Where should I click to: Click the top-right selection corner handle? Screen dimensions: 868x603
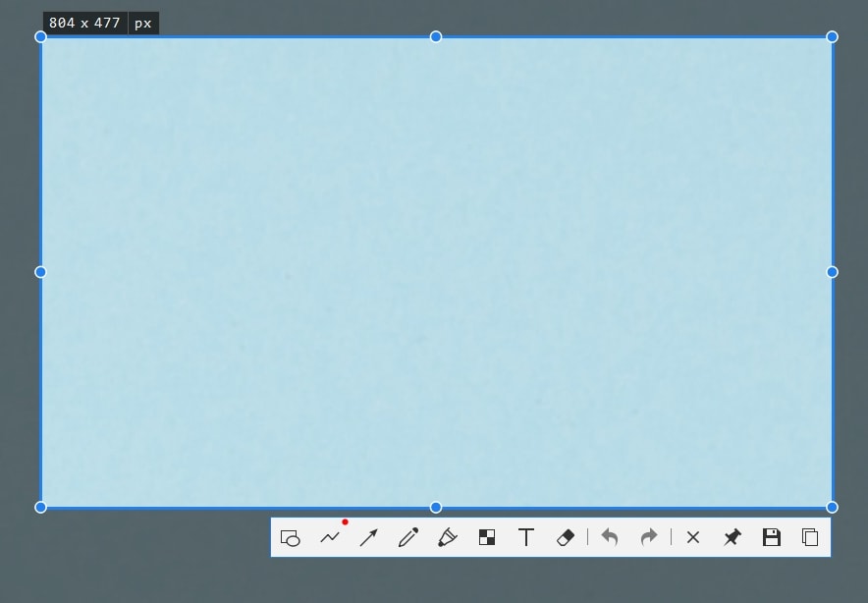pyautogui.click(x=832, y=36)
